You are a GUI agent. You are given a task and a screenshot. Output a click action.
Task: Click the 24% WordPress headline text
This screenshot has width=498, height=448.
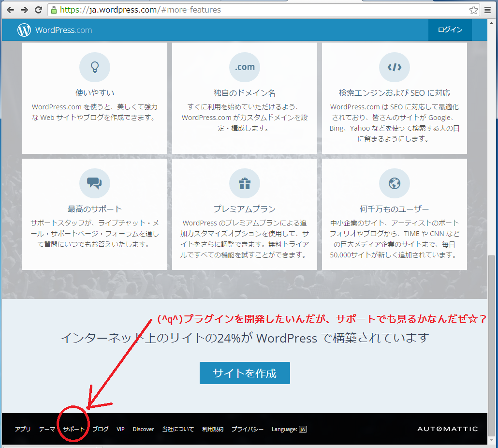pyautogui.click(x=245, y=338)
